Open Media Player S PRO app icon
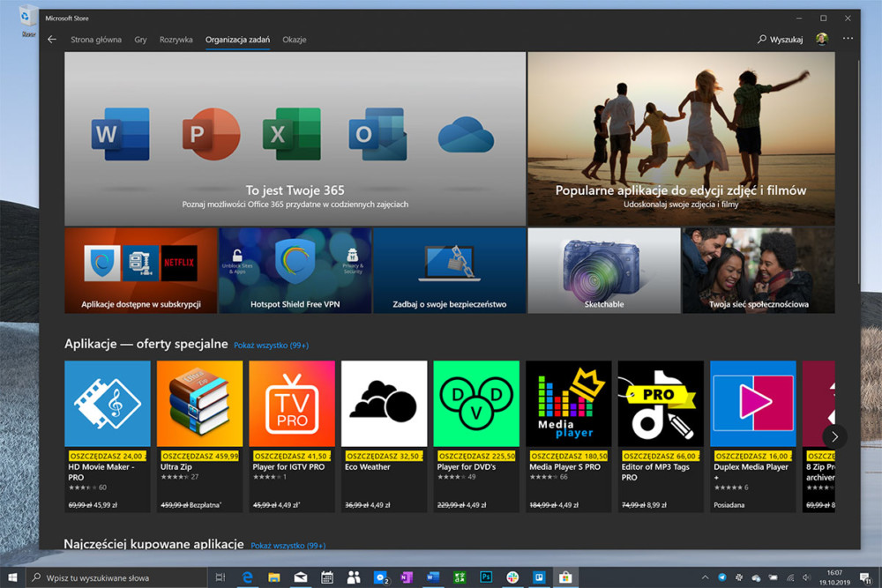 569,404
